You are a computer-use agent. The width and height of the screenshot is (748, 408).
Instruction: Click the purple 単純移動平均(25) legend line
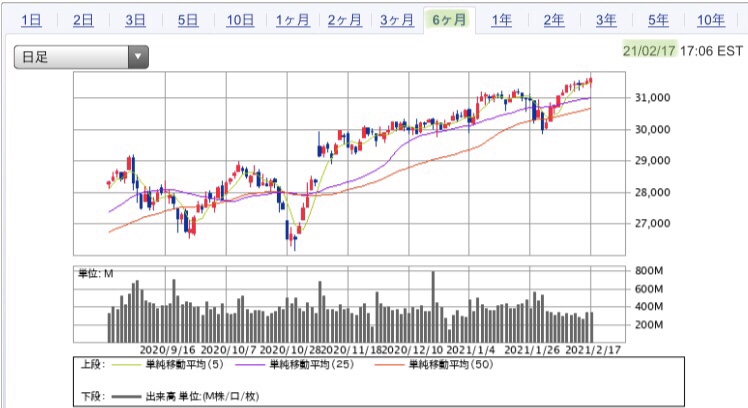click(249, 365)
